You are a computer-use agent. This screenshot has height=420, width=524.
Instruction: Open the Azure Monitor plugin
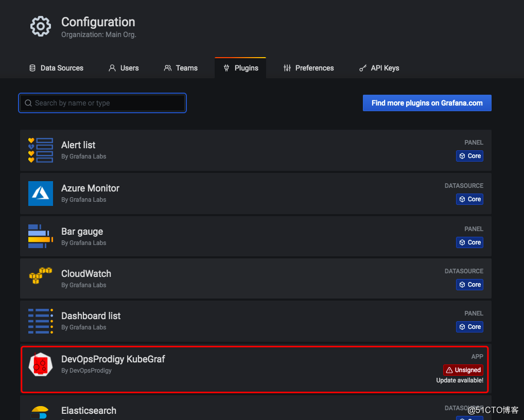tap(256, 194)
